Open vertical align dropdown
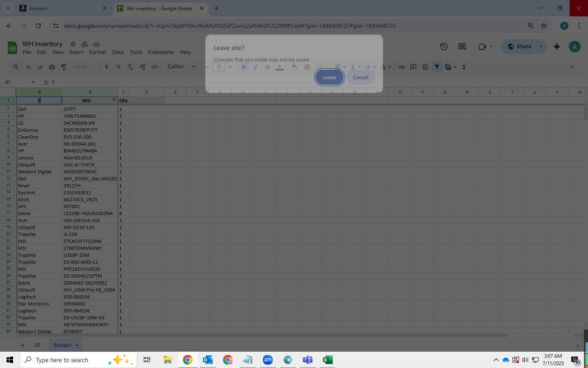Screen dimensions: 588x368 tap(355, 67)
